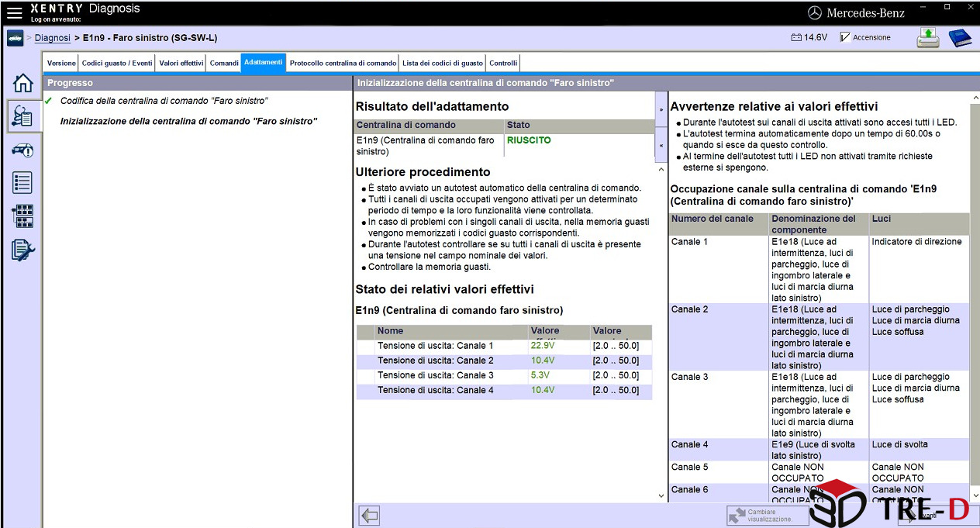
Task: Open the Codici guasto / Eventi tab
Action: pyautogui.click(x=116, y=63)
